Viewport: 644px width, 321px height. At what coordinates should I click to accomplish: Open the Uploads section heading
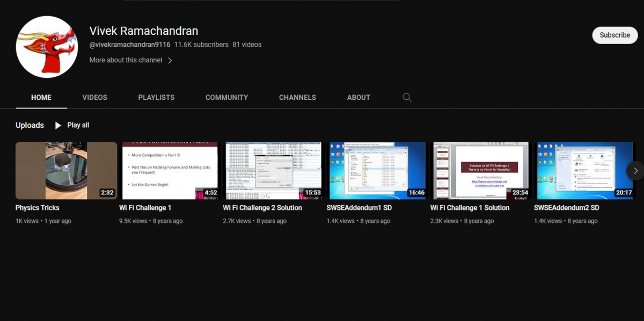point(30,125)
